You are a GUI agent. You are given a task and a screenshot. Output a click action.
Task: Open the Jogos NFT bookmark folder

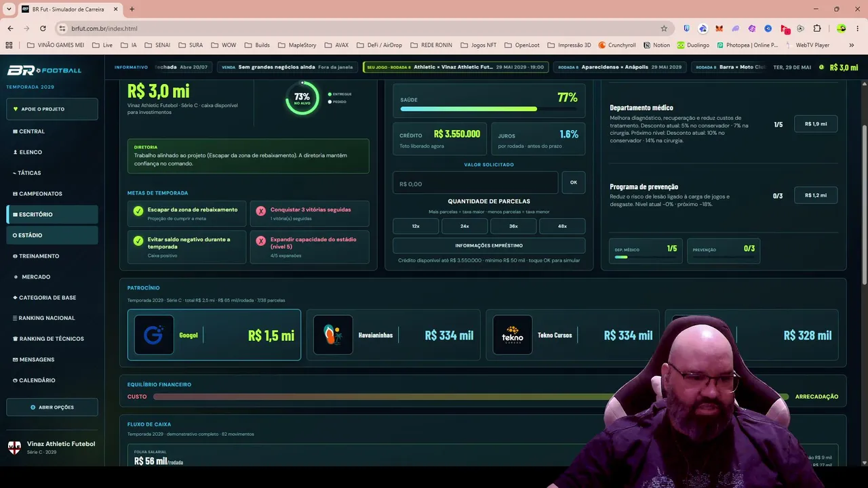click(x=479, y=45)
